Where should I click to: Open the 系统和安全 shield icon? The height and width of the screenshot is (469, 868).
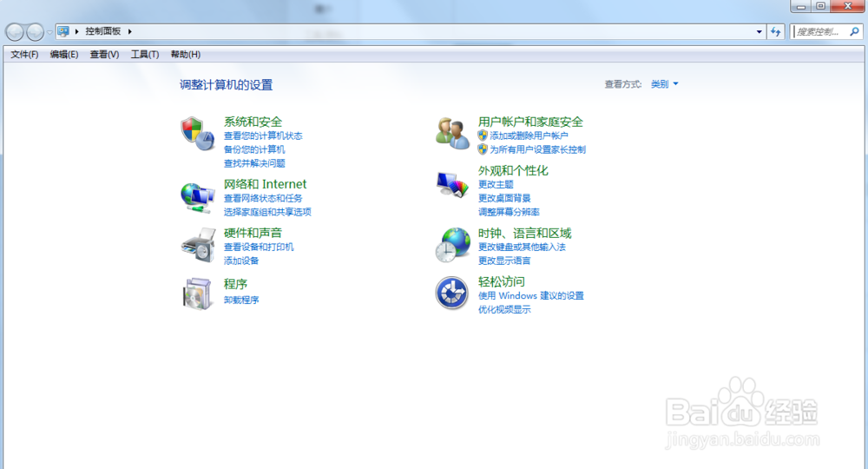pos(198,134)
